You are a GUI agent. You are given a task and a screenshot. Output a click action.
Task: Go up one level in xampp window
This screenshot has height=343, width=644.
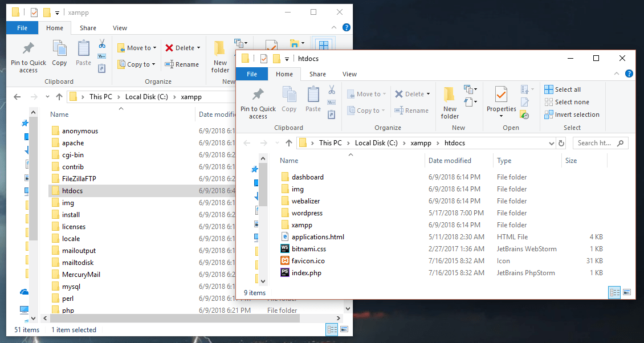[59, 97]
